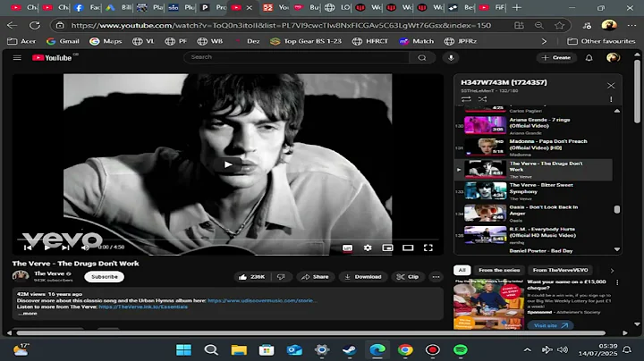This screenshot has width=644, height=361.
Task: Mute the video volume speaker
Action: 85,248
